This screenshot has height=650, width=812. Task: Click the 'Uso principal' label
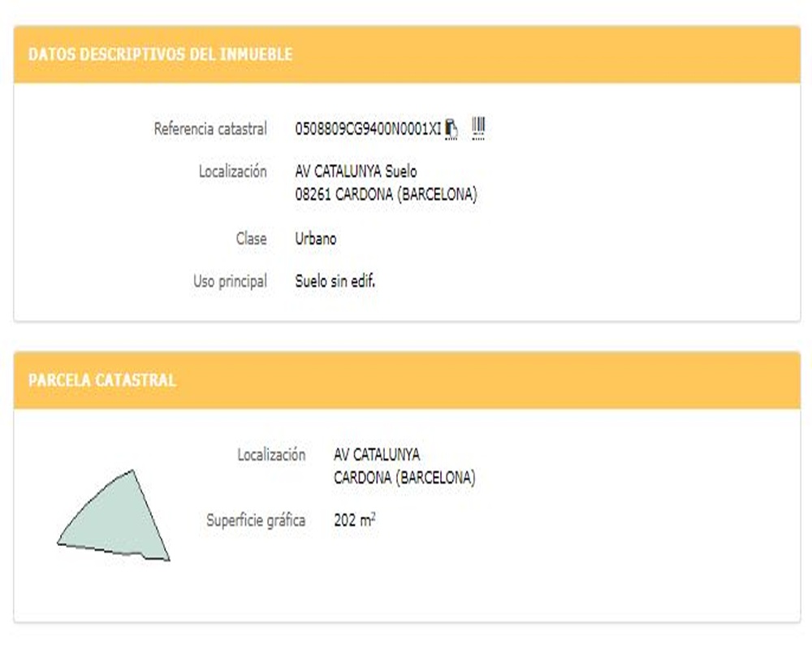230,282
